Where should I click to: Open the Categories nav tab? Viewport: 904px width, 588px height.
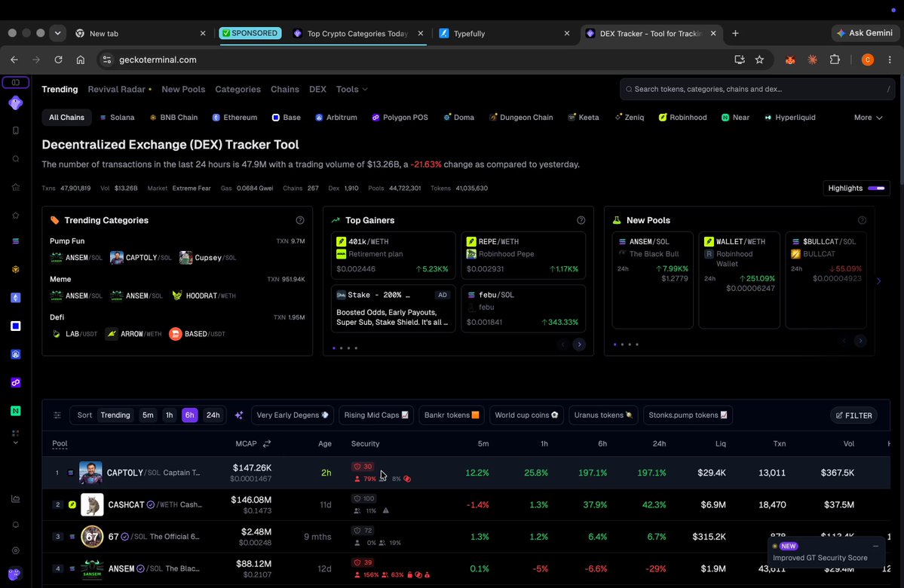point(237,90)
